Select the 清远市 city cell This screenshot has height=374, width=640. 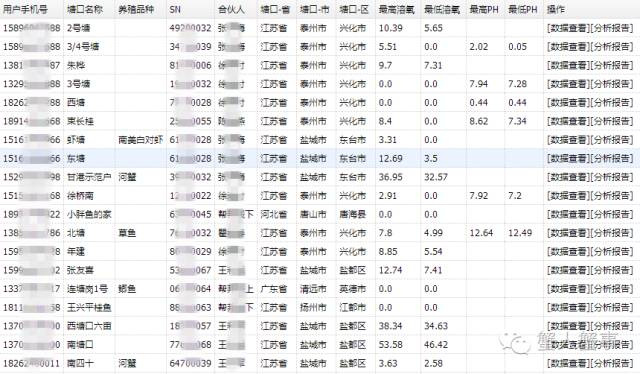(313, 289)
